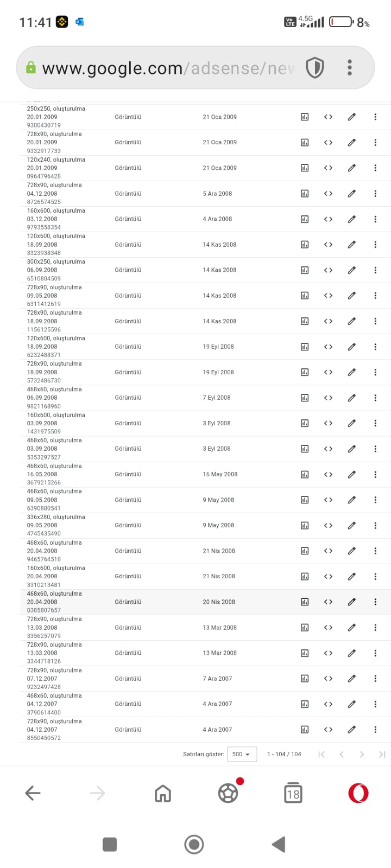The image size is (391, 868).
Task: Jump to the first page of results
Action: [321, 754]
